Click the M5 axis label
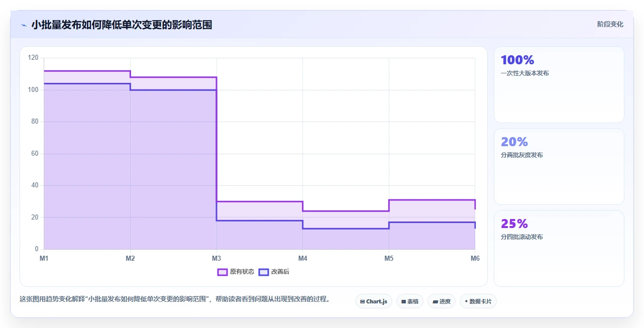This screenshot has width=644, height=328. tap(389, 258)
